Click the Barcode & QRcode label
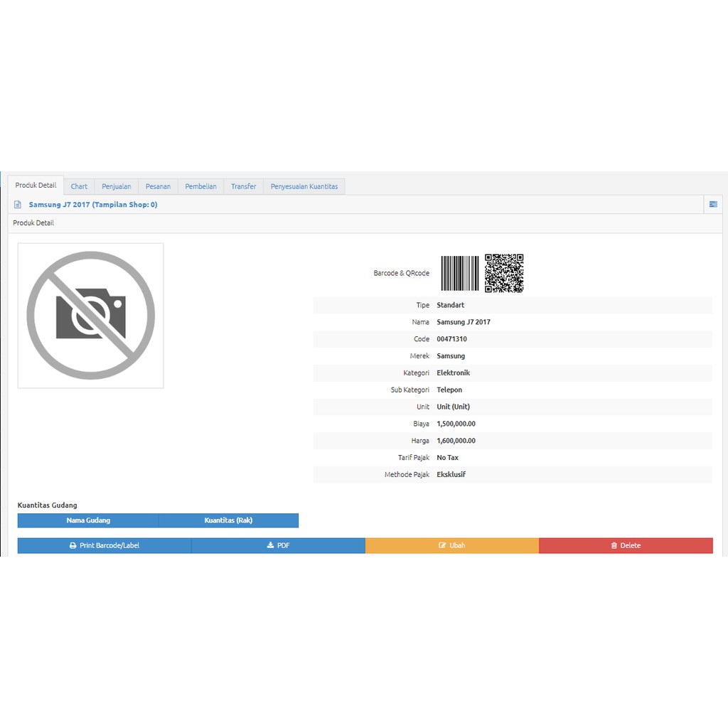Image resolution: width=728 pixels, height=728 pixels. pos(401,273)
